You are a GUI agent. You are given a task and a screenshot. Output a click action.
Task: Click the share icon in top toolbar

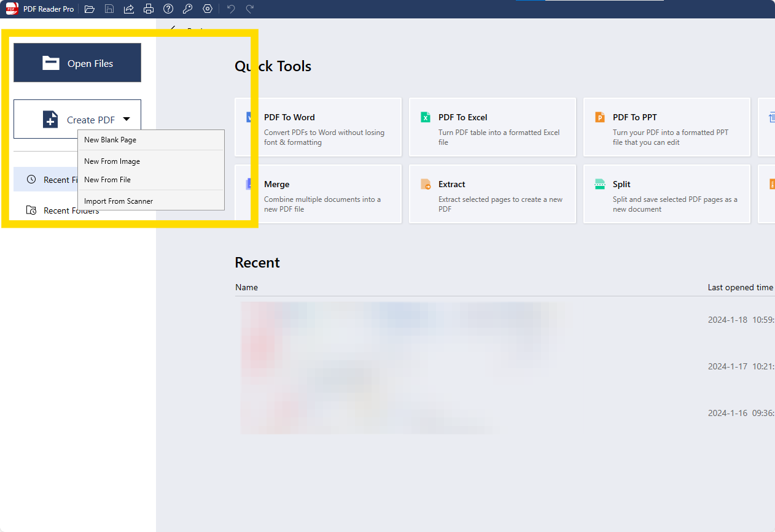(x=129, y=9)
